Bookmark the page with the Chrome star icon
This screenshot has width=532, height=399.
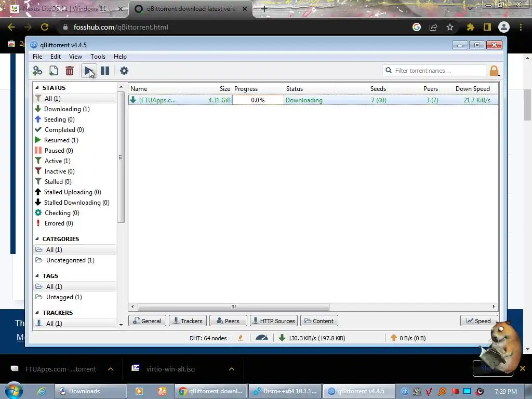tap(450, 27)
